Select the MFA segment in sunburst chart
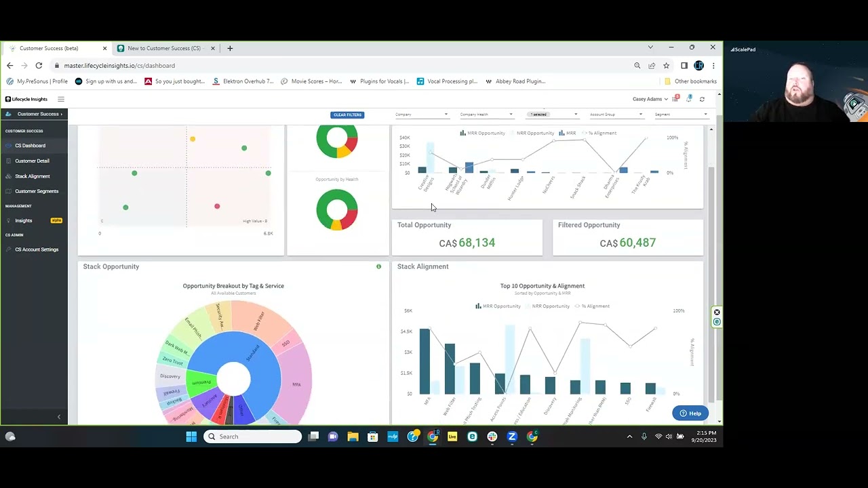Screen dimensions: 868x488 click(x=296, y=384)
